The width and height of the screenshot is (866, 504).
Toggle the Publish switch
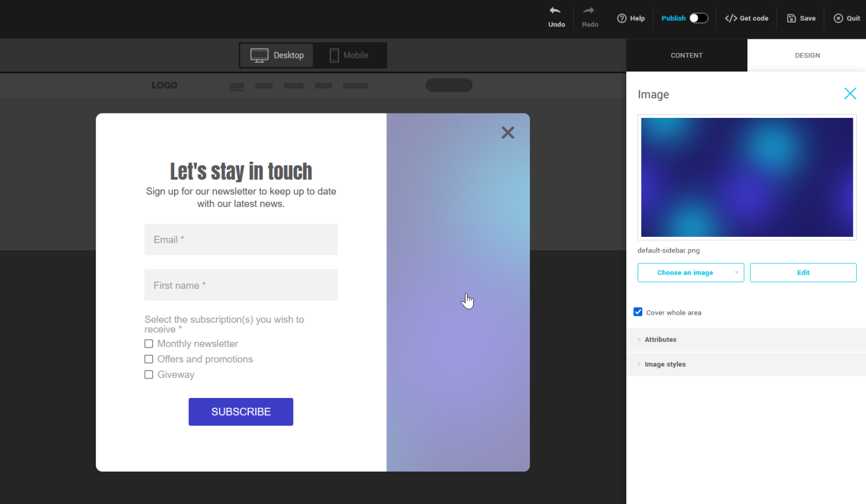coord(698,18)
